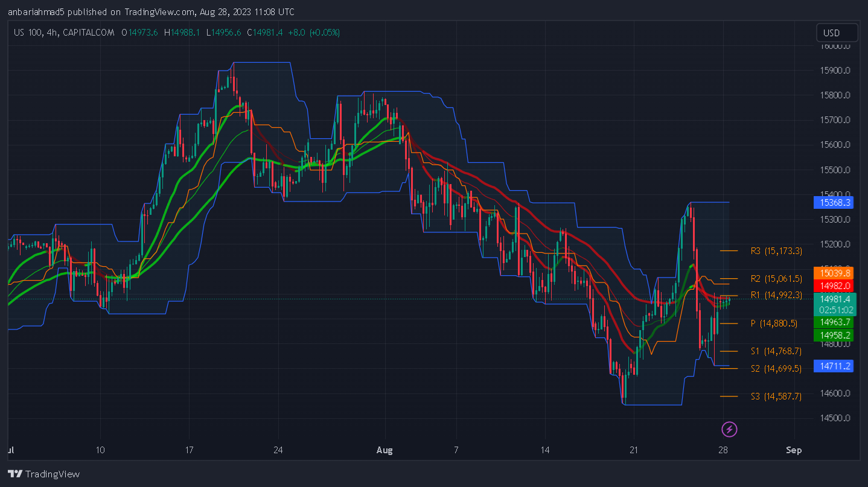The image size is (868, 487).
Task: Click the 15900.0 level on price scale
Action: [x=835, y=71]
